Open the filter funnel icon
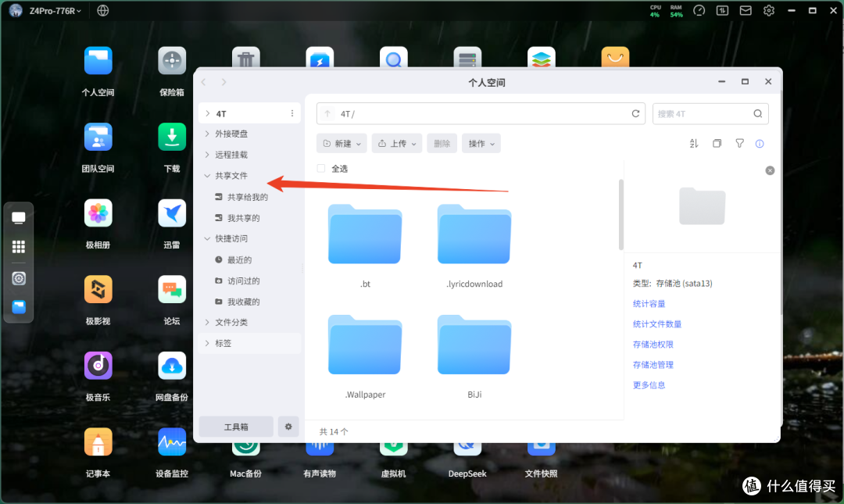Image resolution: width=844 pixels, height=504 pixels. (739, 144)
